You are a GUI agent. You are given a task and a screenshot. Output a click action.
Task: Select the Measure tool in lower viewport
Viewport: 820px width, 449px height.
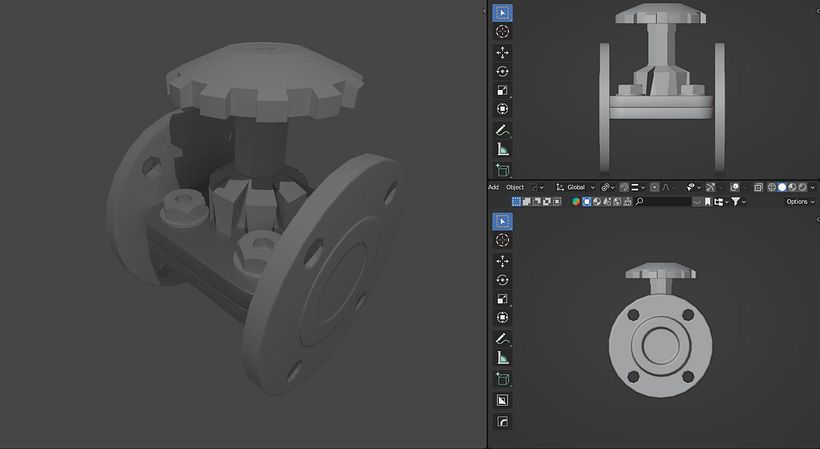pos(502,358)
